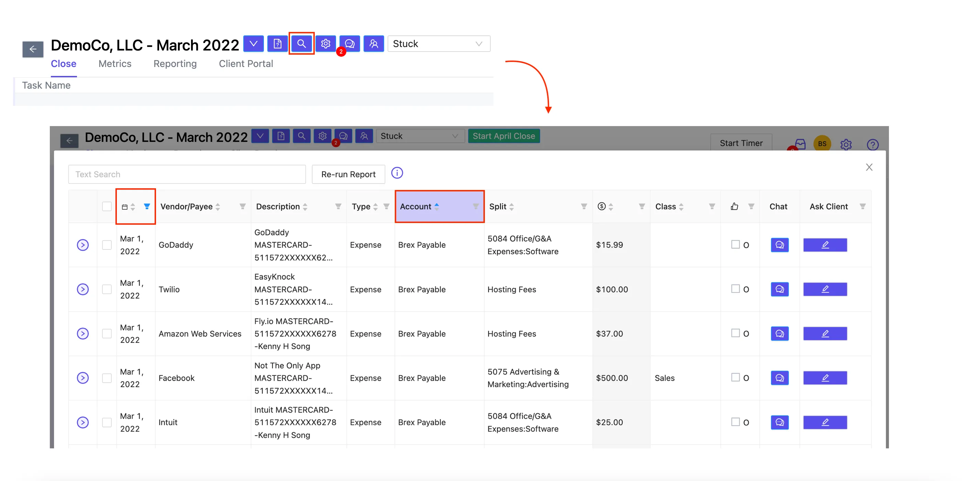This screenshot has height=481, width=980.
Task: Click the BS user avatar
Action: [822, 144]
